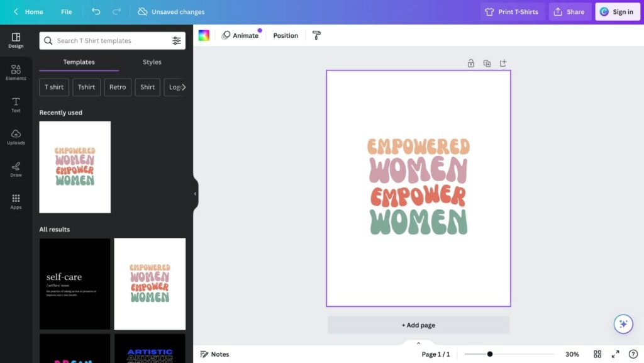The width and height of the screenshot is (644, 363).
Task: Open the search filter settings
Action: coord(177,40)
